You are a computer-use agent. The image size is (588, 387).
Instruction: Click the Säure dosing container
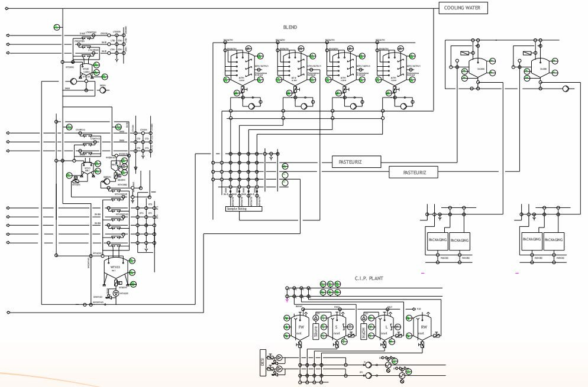(315, 332)
